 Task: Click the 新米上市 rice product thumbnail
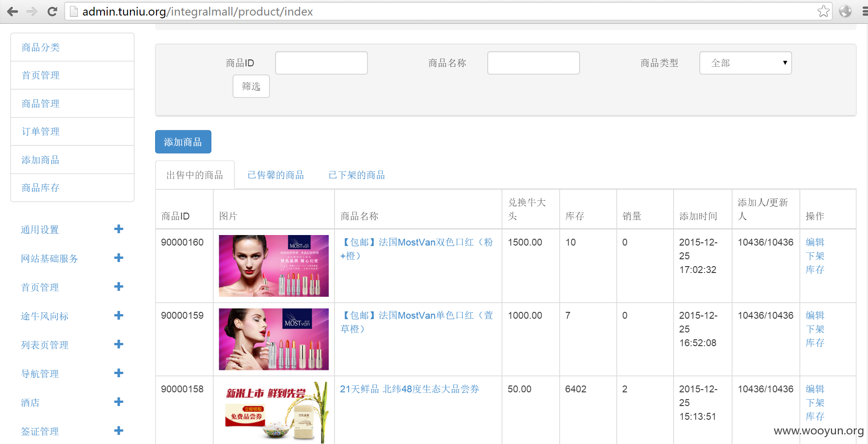[274, 412]
